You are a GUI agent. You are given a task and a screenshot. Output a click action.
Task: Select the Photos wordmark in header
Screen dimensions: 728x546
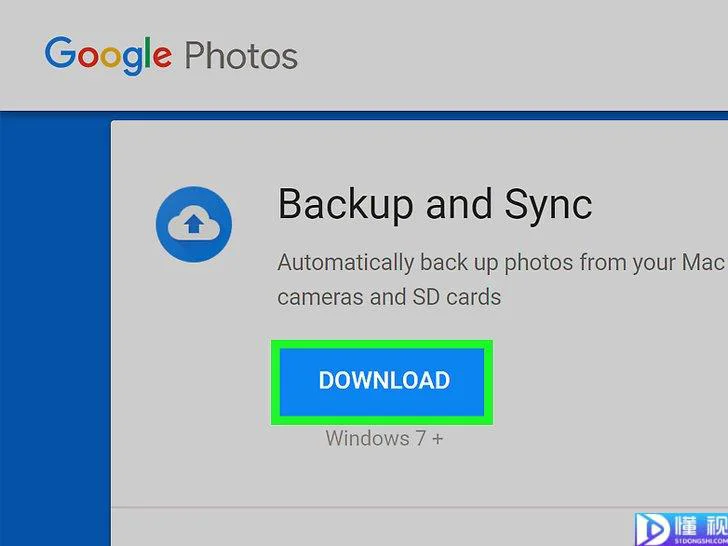point(241,56)
